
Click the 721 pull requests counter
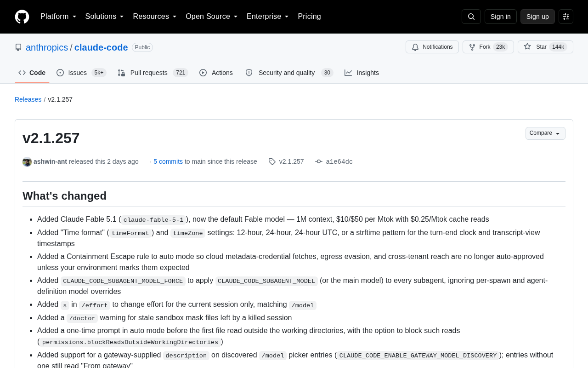[x=181, y=73]
